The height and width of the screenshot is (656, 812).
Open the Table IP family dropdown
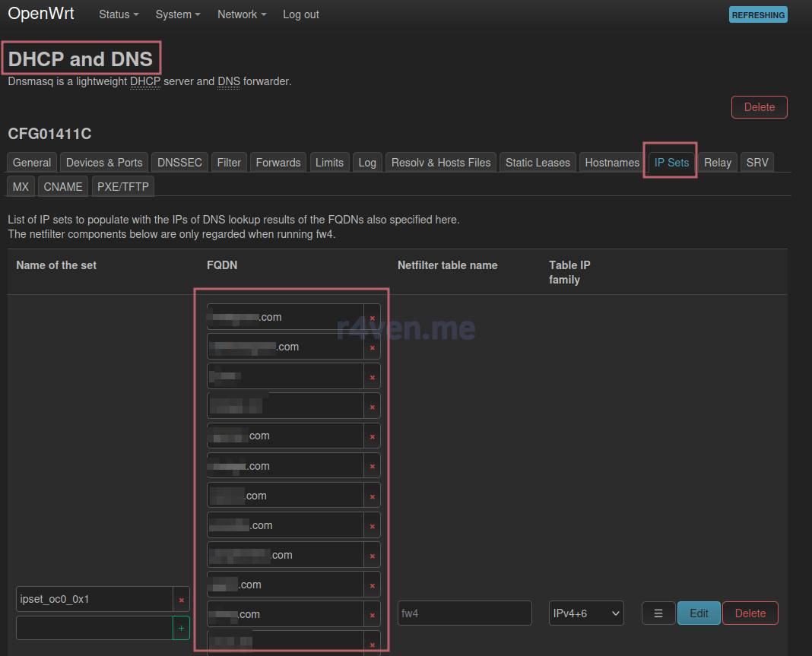tap(586, 613)
